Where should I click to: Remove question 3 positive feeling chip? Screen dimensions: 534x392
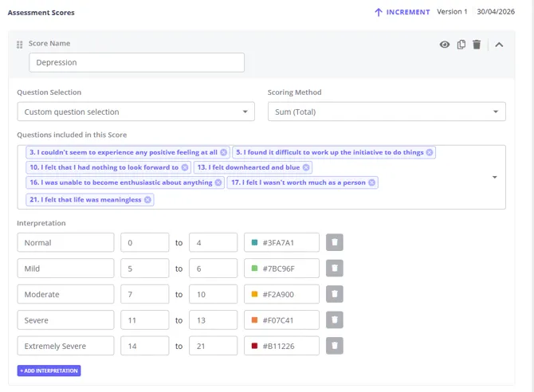click(223, 152)
